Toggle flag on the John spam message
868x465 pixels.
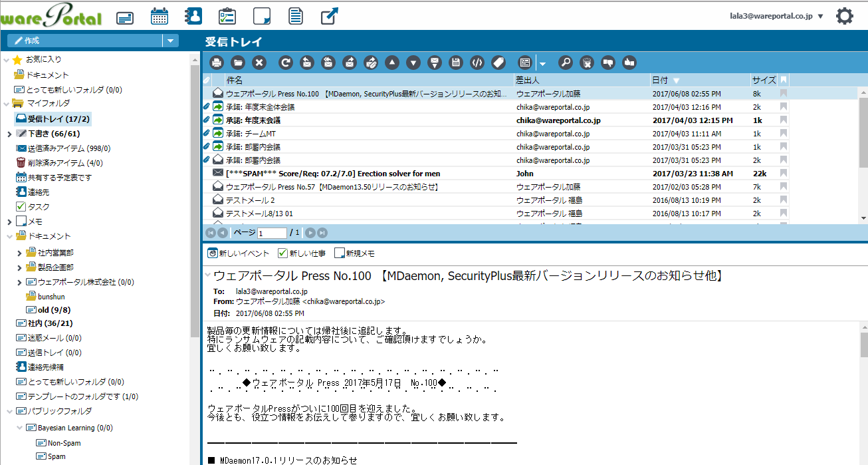(x=784, y=174)
